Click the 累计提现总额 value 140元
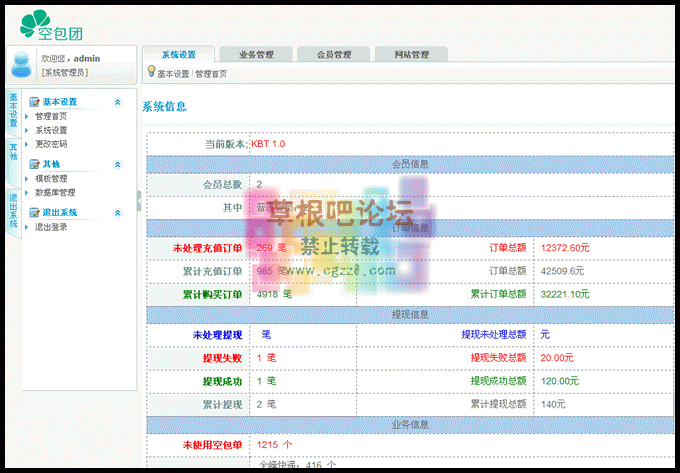The height and width of the screenshot is (473, 680). pos(553,404)
